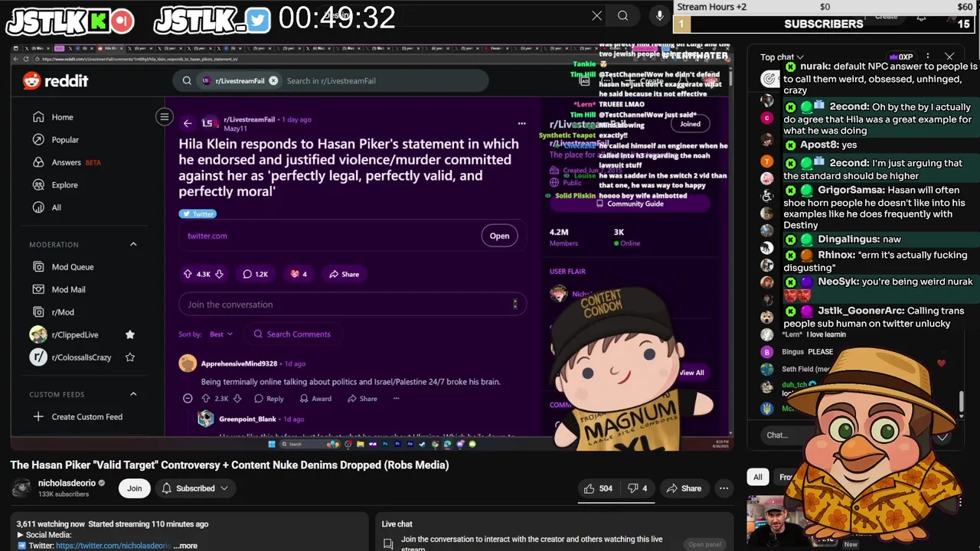The image size is (980, 551).
Task: Open Greenpoint_Blank user profile
Action: pyautogui.click(x=247, y=419)
